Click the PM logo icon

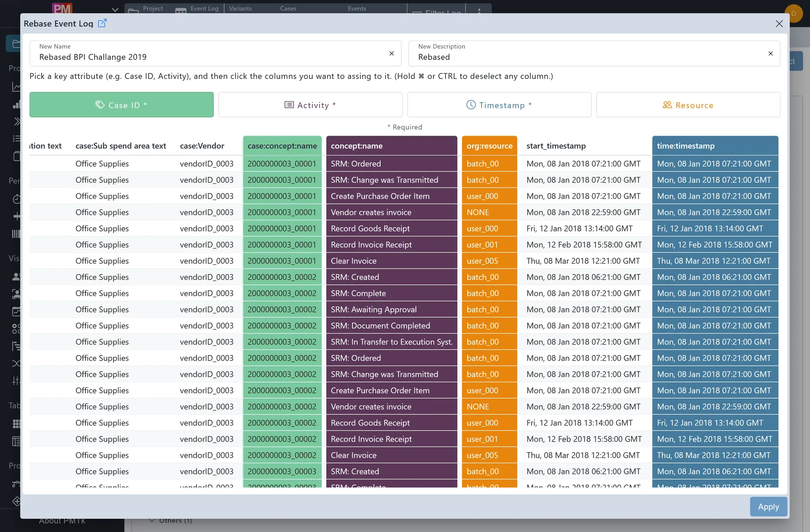(x=62, y=9)
